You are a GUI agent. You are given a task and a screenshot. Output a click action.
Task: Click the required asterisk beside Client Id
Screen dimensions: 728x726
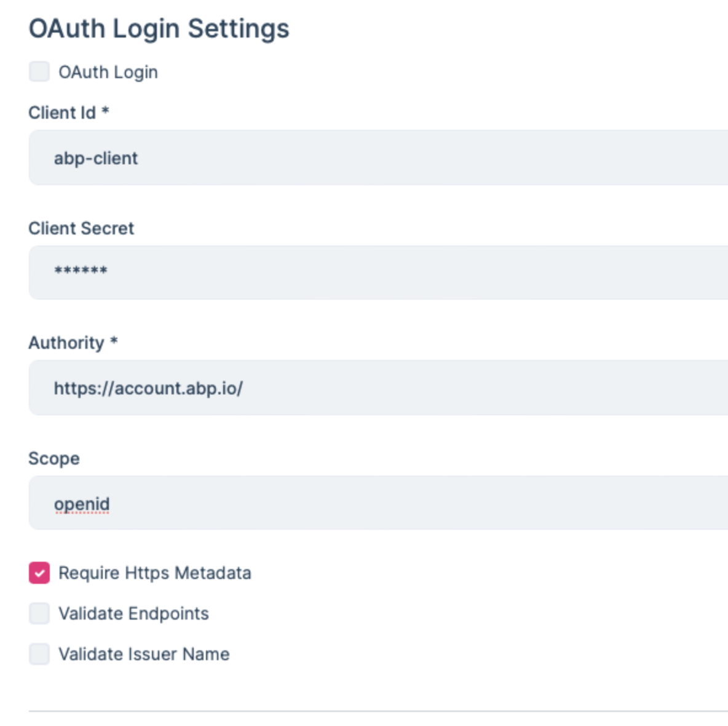click(105, 111)
